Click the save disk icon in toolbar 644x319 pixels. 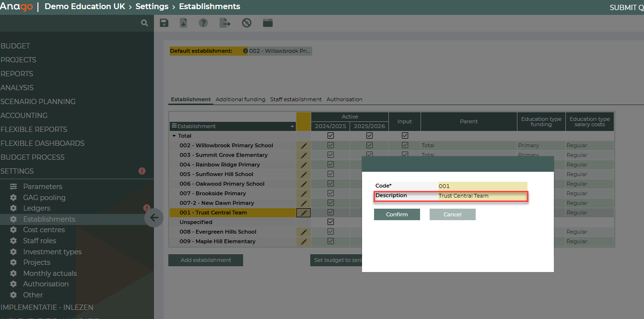tap(164, 23)
